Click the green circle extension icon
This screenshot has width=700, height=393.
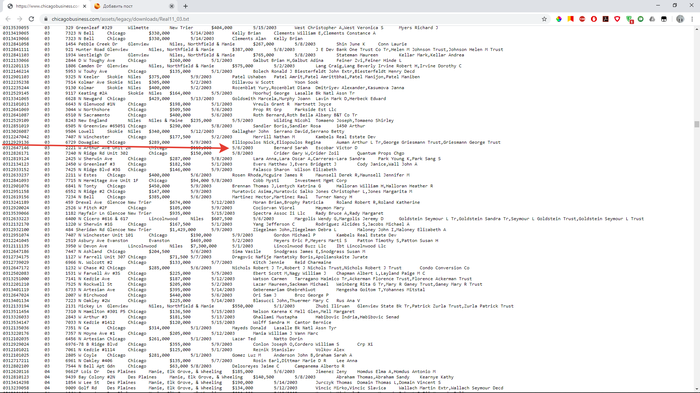pos(641,19)
